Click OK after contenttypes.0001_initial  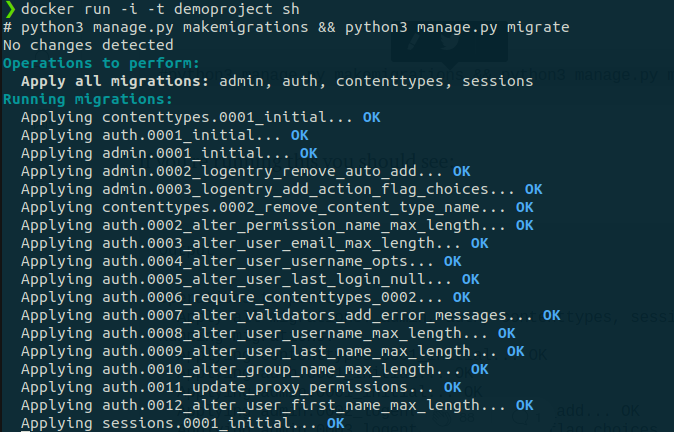[372, 117]
